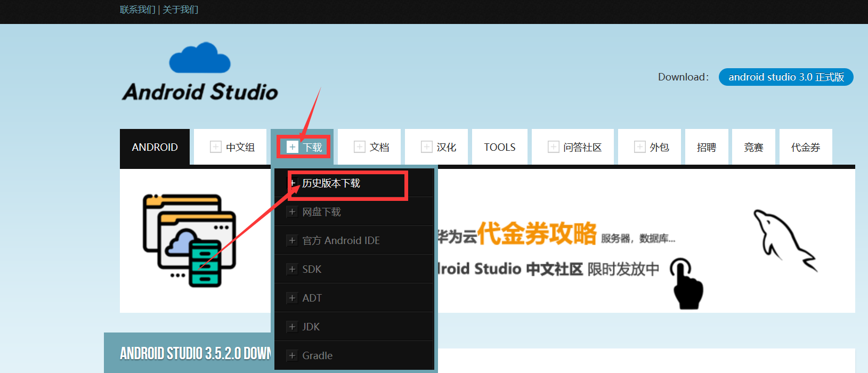This screenshot has height=373, width=868.
Task: Select Gradle from download dropdown
Action: [354, 355]
